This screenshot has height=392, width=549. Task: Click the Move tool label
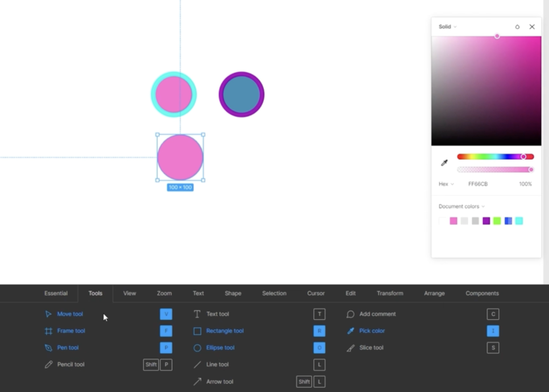click(70, 314)
